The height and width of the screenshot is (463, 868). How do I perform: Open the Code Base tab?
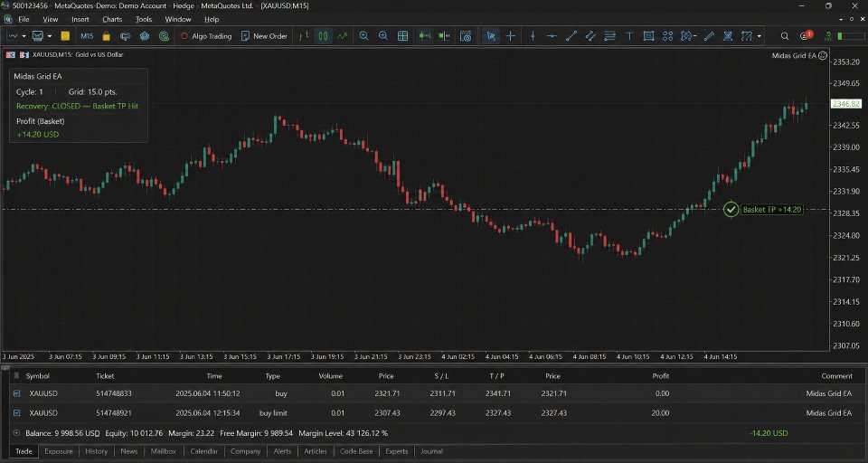click(356, 451)
